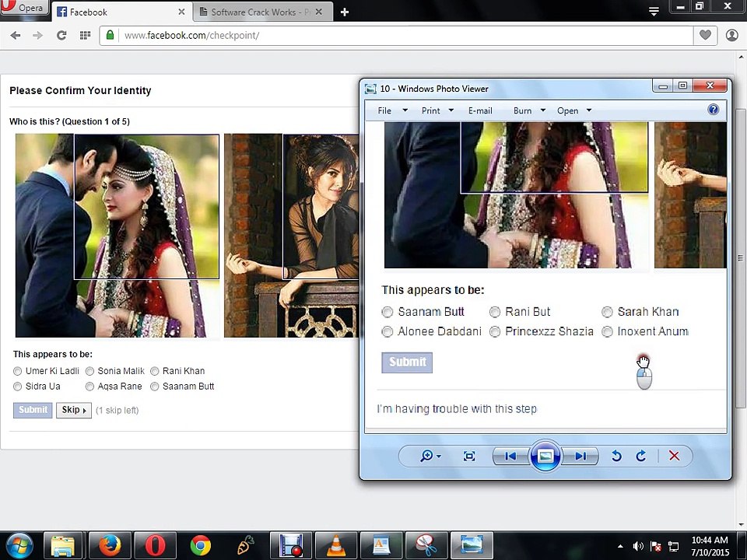This screenshot has height=560, width=747.
Task: Click the second woman photo thumbnail
Action: [291, 235]
